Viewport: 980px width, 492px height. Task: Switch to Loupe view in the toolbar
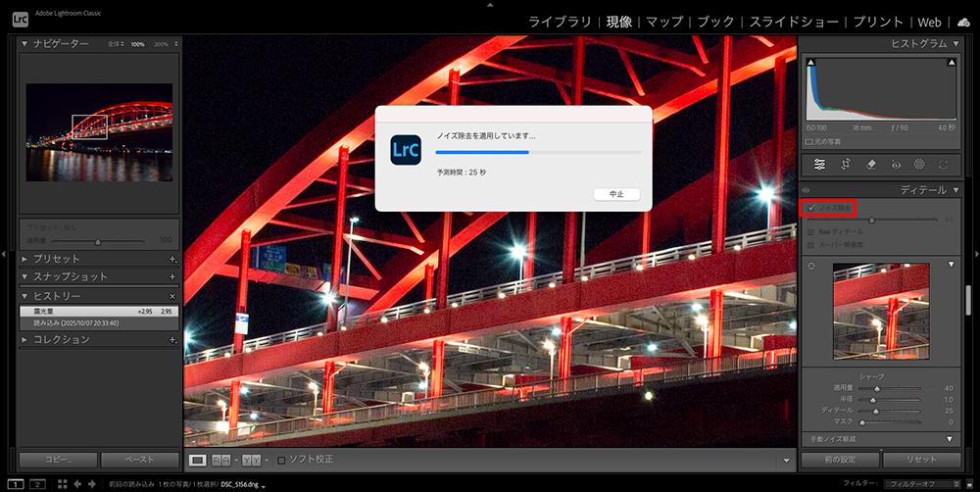[x=197, y=460]
